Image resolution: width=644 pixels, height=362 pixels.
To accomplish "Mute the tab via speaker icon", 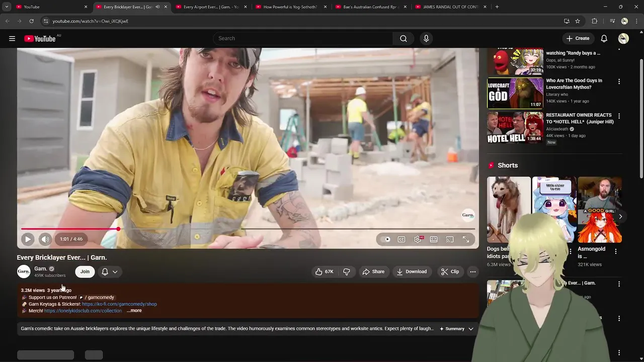I will 157,7.
